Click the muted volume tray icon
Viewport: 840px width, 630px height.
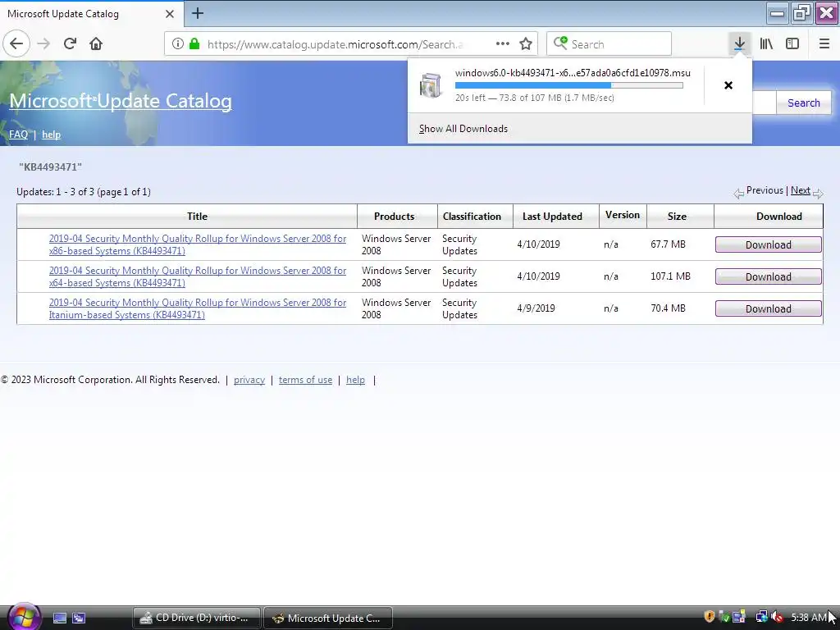click(778, 617)
